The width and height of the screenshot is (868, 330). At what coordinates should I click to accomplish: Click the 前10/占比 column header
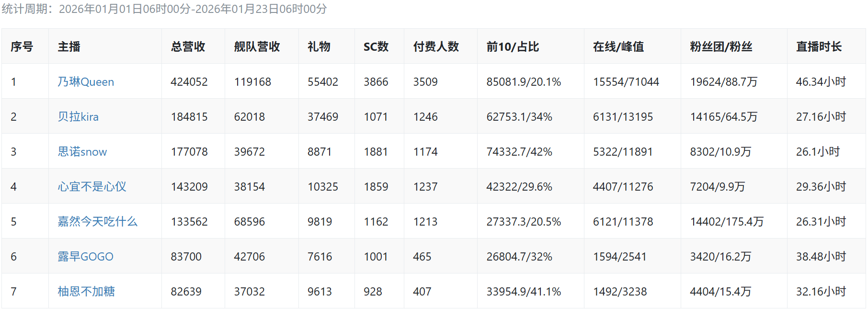513,47
